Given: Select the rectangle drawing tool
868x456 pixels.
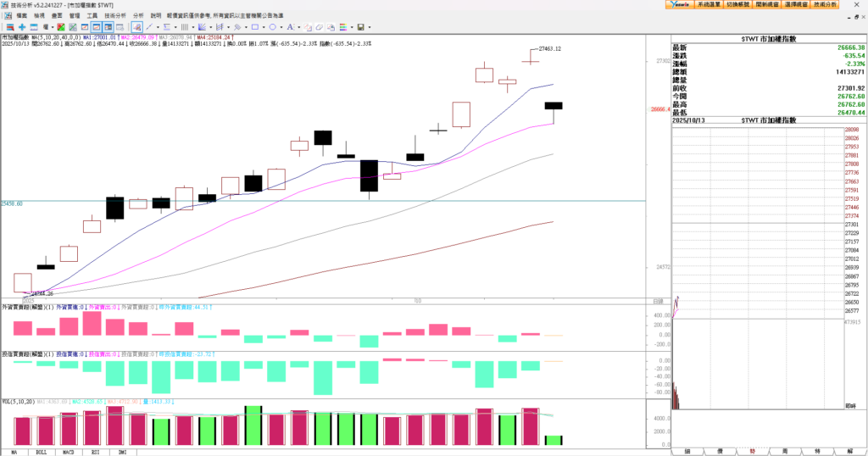Looking at the screenshot, I should (x=255, y=27).
